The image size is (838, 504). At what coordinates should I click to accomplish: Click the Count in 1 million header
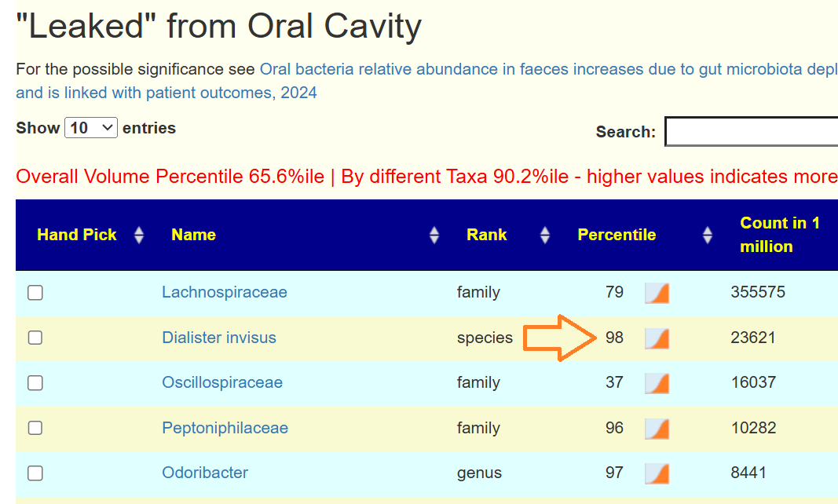(779, 235)
